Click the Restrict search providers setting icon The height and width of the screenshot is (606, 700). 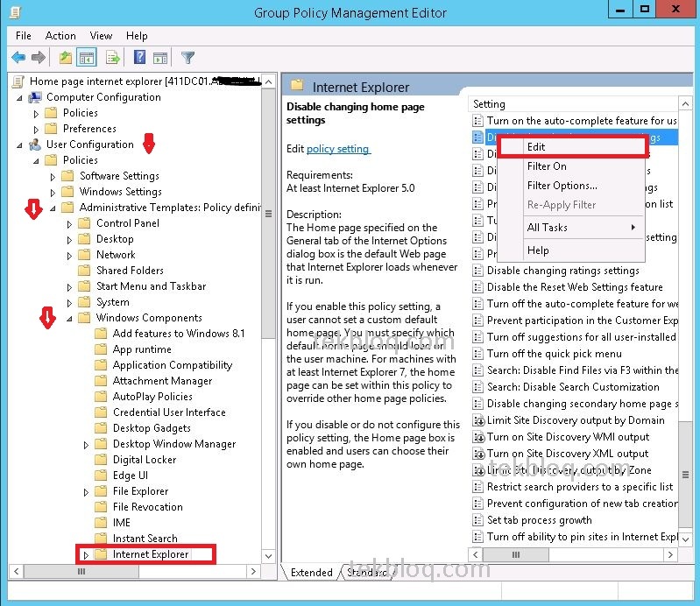(x=477, y=487)
